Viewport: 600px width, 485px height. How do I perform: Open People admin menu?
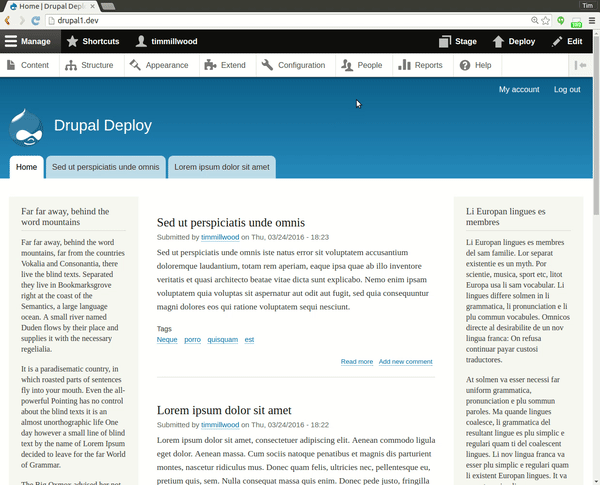pyautogui.click(x=362, y=65)
